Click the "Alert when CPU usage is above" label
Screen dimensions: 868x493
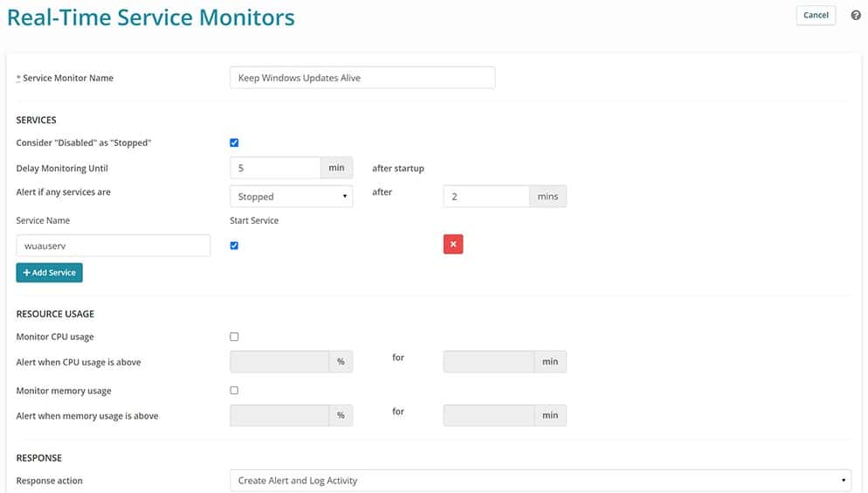78,362
